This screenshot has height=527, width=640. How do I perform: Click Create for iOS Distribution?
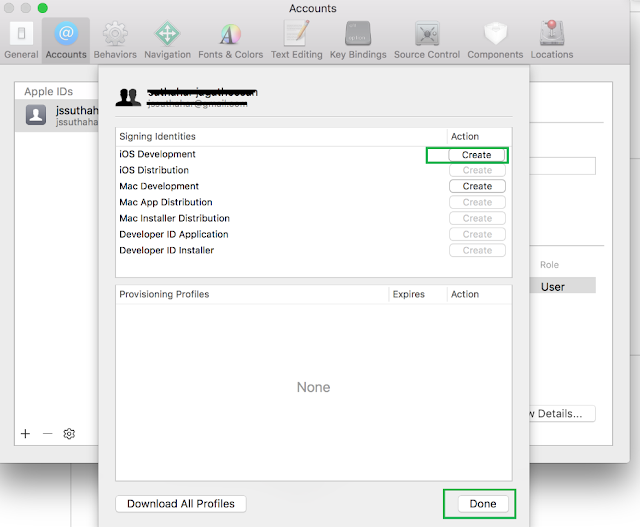coord(477,170)
